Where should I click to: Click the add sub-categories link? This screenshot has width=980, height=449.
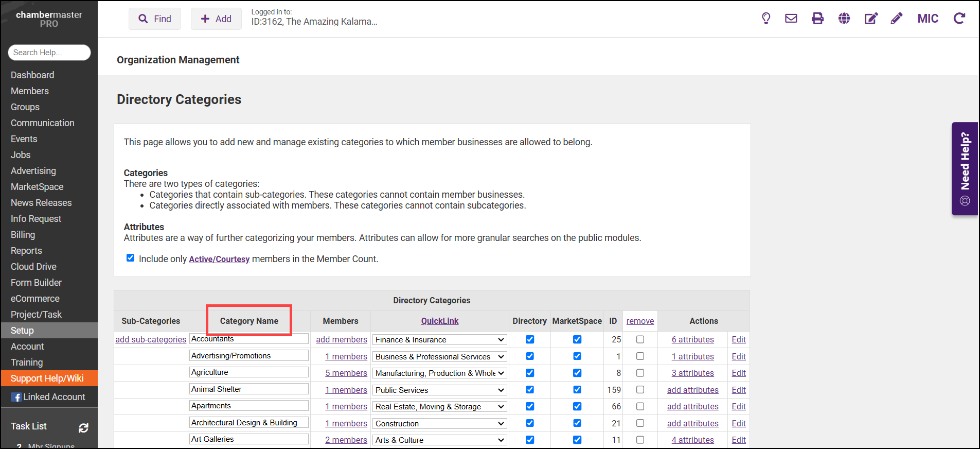[x=151, y=339]
